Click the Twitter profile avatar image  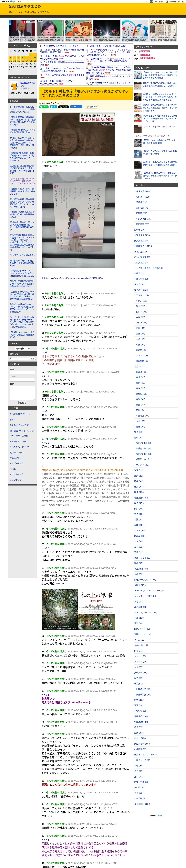coord(14,85)
